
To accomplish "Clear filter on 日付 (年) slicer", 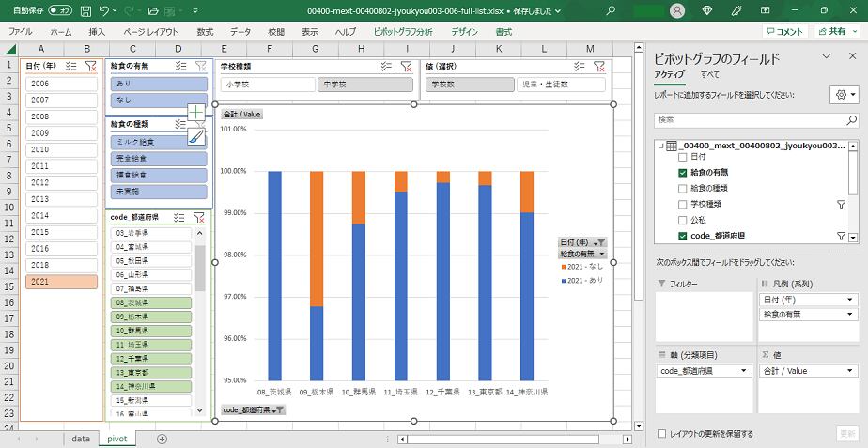I will [90, 66].
